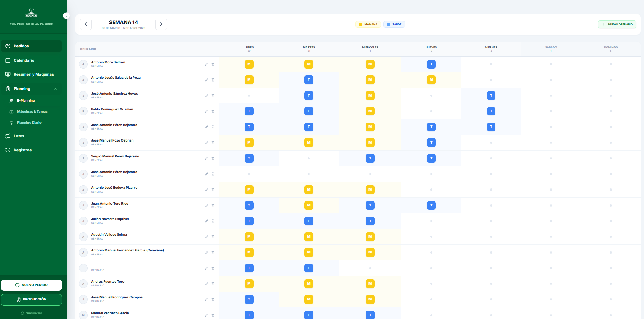Screen dimensions: 644x319
Task: Toggle Monday shift for Antonio Mora Beltrán
Action: coord(249,64)
